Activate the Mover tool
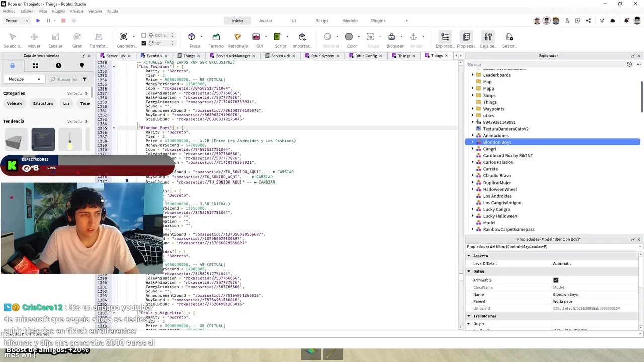The height and width of the screenshot is (362, 644). pyautogui.click(x=34, y=41)
